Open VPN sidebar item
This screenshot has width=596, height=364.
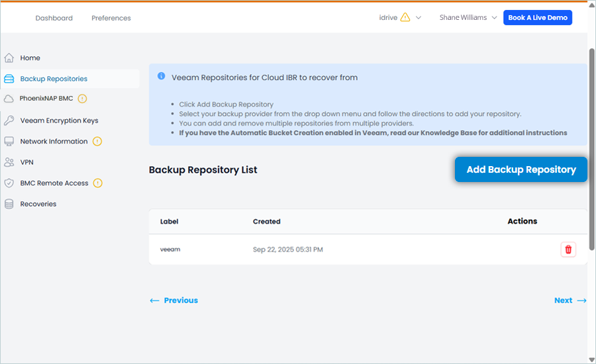[26, 162]
